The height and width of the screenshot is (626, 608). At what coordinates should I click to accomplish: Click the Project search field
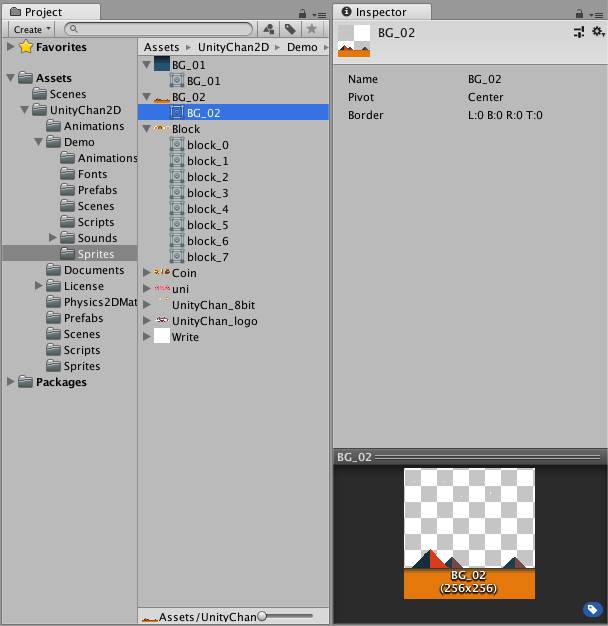pos(160,30)
